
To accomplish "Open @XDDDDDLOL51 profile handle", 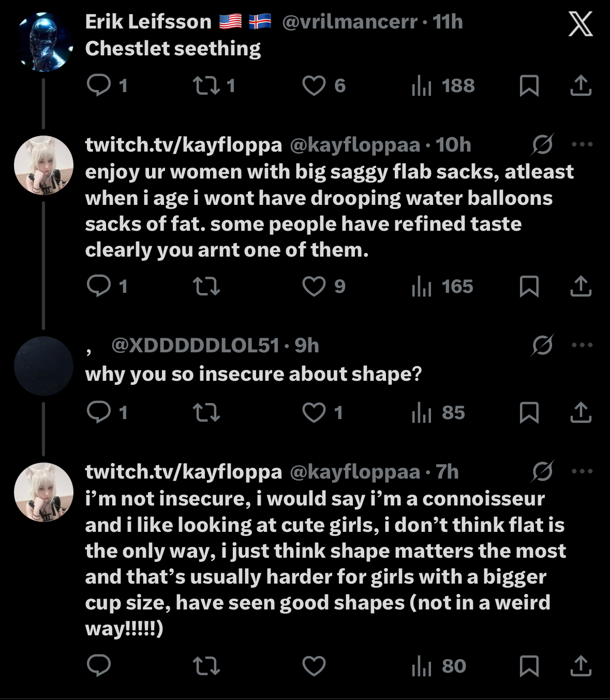I will 196,345.
